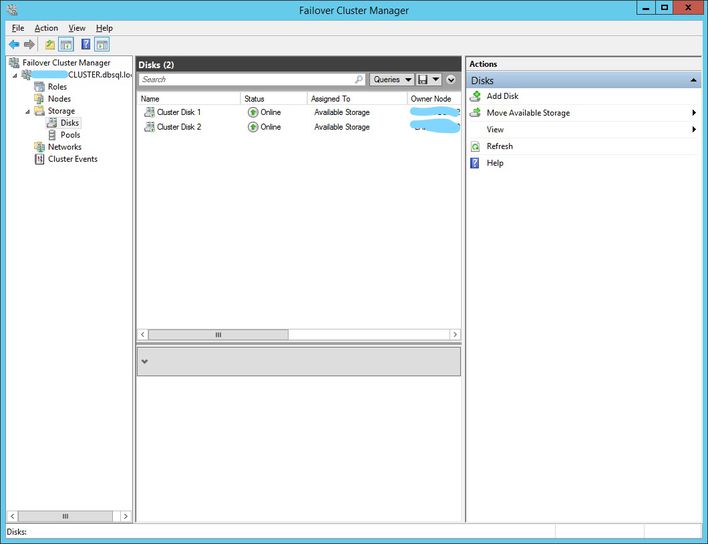Click the Online status icon for Cluster Disk 1

tap(253, 112)
